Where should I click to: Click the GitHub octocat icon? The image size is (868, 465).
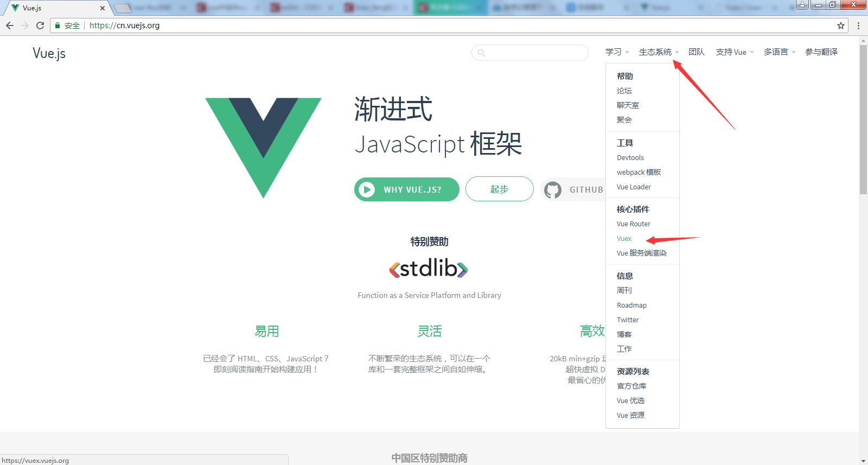coord(553,189)
